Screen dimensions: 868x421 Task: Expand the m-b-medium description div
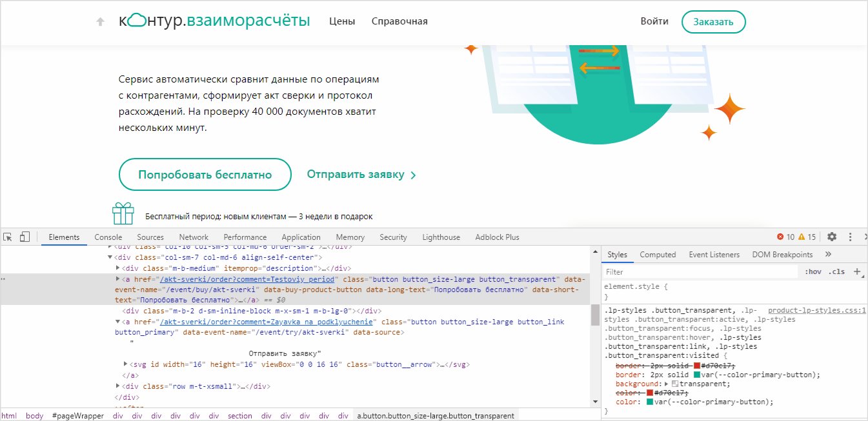coord(117,268)
